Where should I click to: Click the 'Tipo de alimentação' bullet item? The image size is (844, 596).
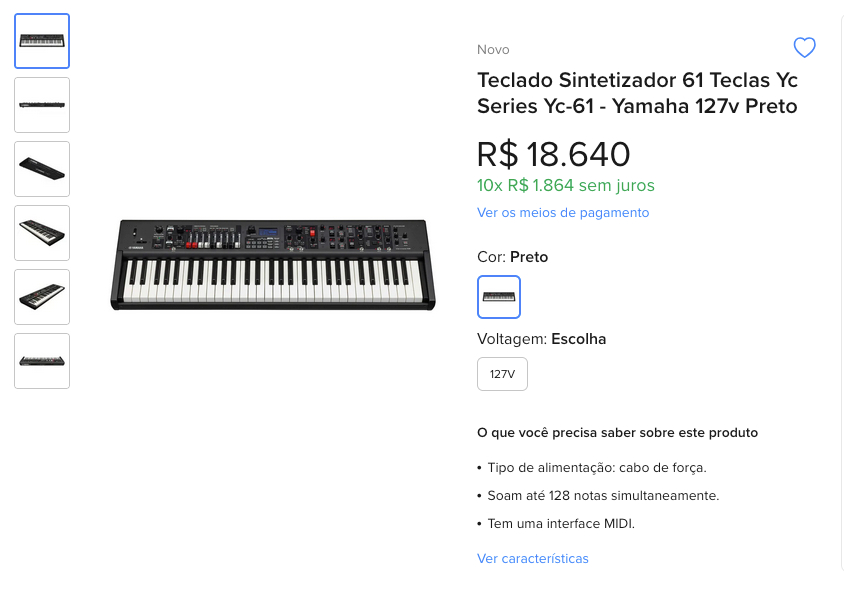point(597,467)
